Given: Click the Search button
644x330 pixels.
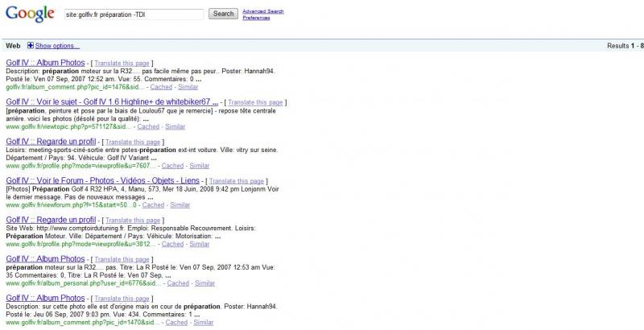Looking at the screenshot, I should point(223,14).
